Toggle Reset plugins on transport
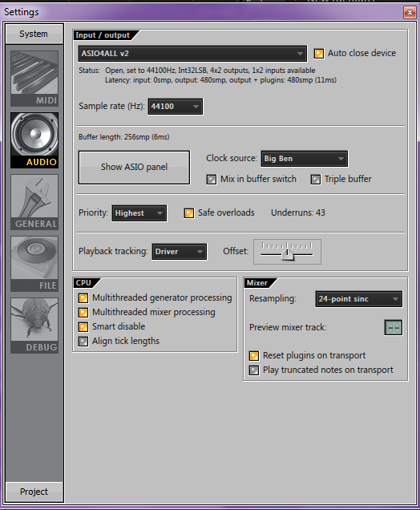The width and height of the screenshot is (420, 510). click(x=254, y=356)
